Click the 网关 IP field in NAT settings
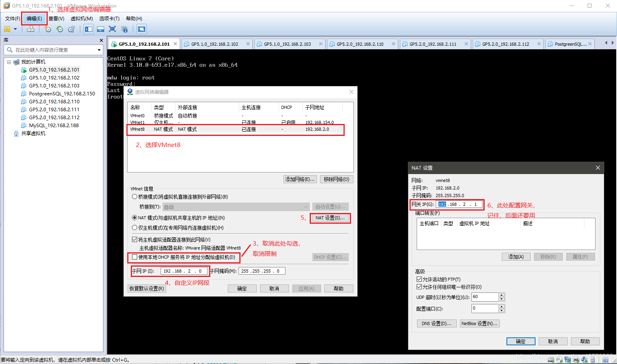 click(459, 204)
